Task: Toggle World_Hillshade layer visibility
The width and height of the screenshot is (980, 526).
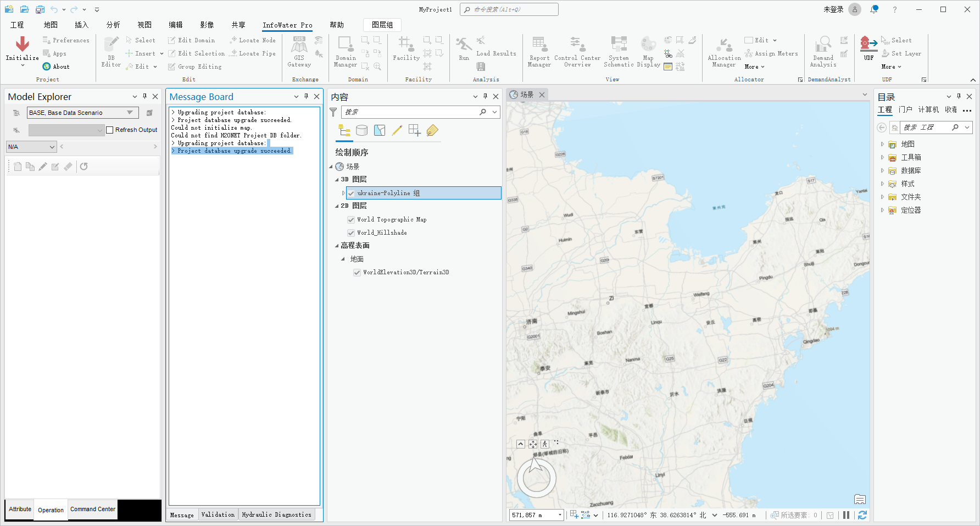Action: [351, 232]
